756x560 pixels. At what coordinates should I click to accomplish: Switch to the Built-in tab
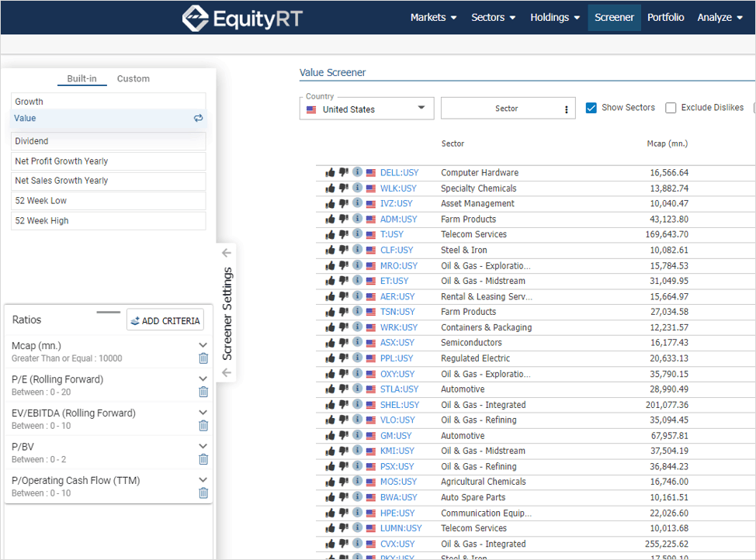(x=82, y=78)
